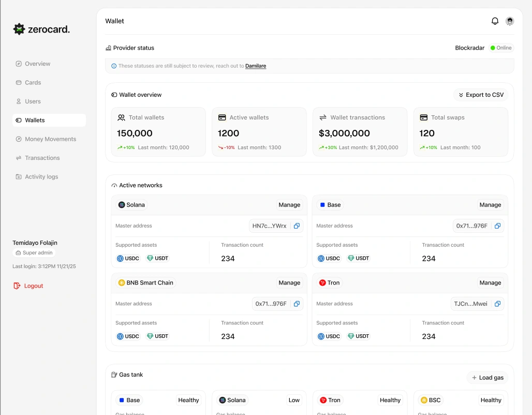Open the Overview page
532x415 pixels.
pyautogui.click(x=49, y=64)
